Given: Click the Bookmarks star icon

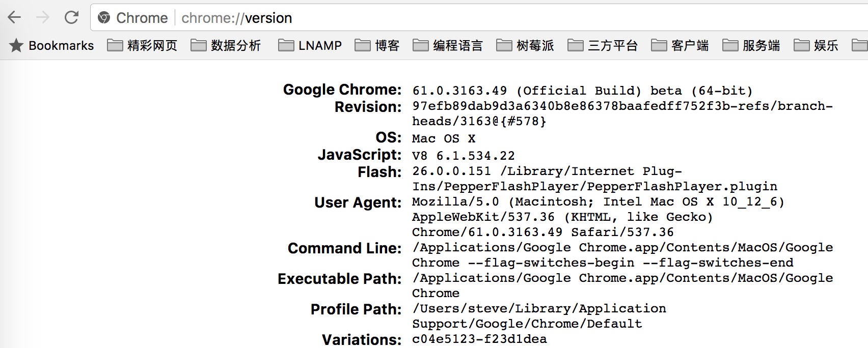Looking at the screenshot, I should click(x=16, y=45).
